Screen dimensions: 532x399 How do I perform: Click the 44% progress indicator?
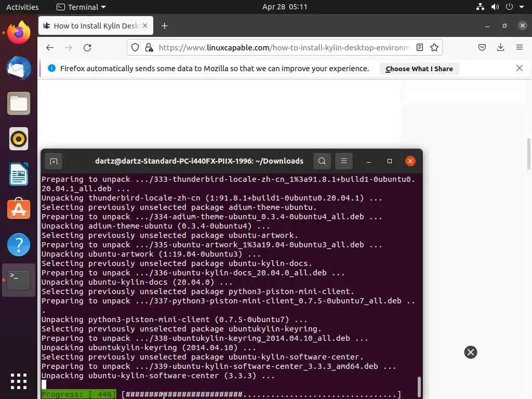click(x=78, y=394)
